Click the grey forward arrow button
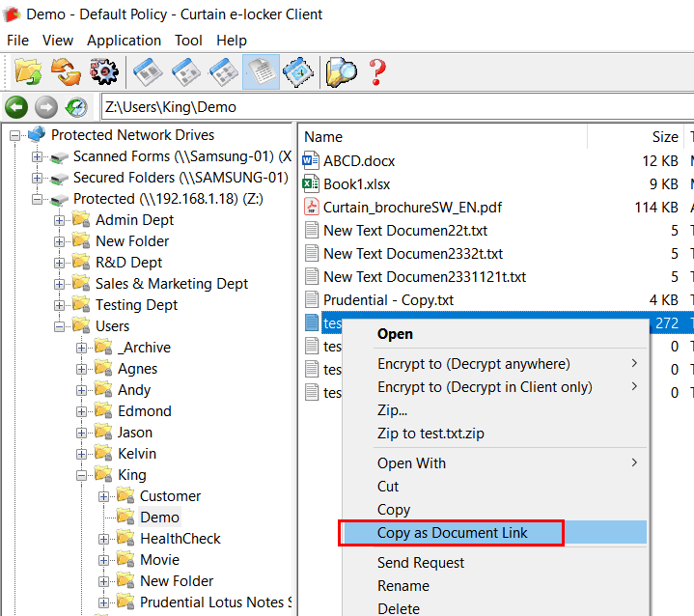This screenshot has width=694, height=616. pos(45,107)
